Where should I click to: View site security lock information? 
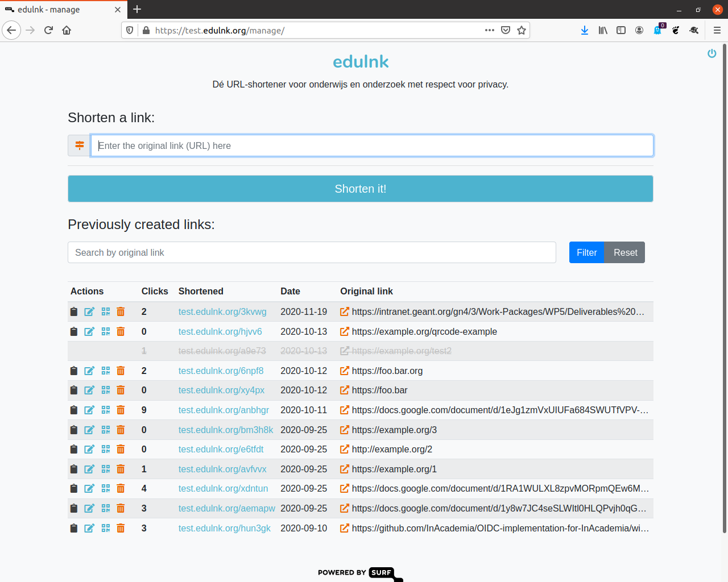click(146, 30)
